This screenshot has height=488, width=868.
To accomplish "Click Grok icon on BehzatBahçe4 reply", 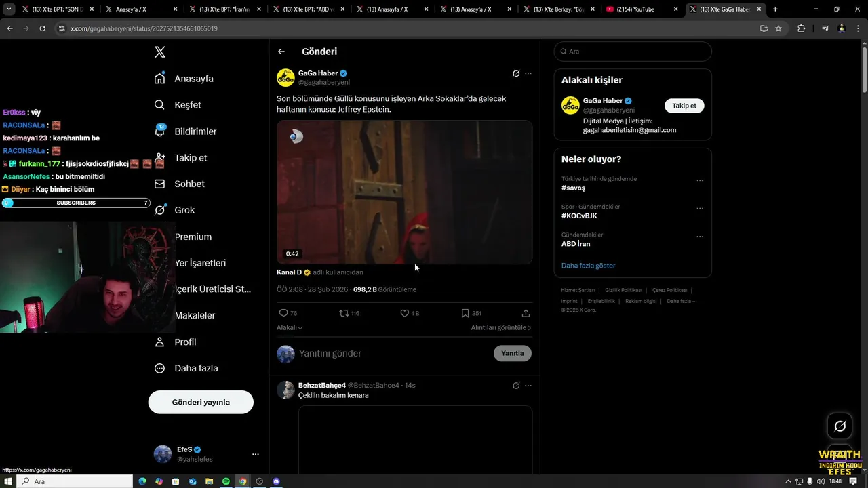I will pos(516,386).
